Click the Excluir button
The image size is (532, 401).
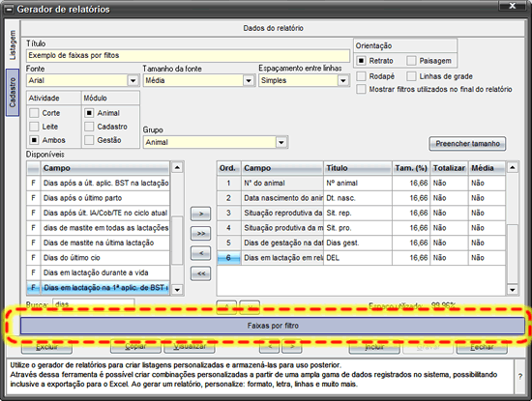[46, 347]
